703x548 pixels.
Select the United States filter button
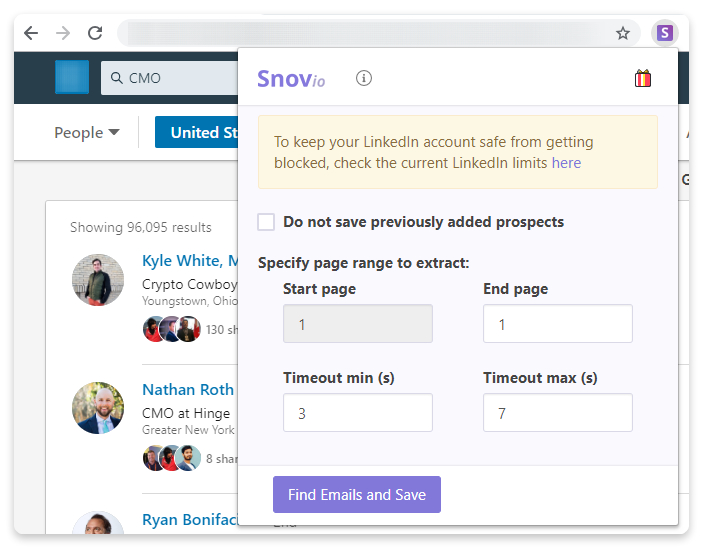tap(196, 132)
